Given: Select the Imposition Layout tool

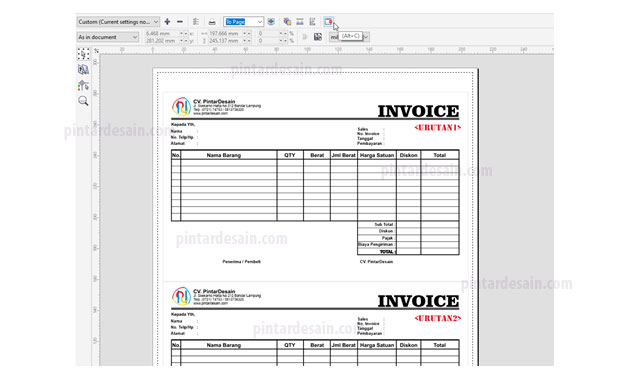Looking at the screenshot, I should pyautogui.click(x=83, y=69).
